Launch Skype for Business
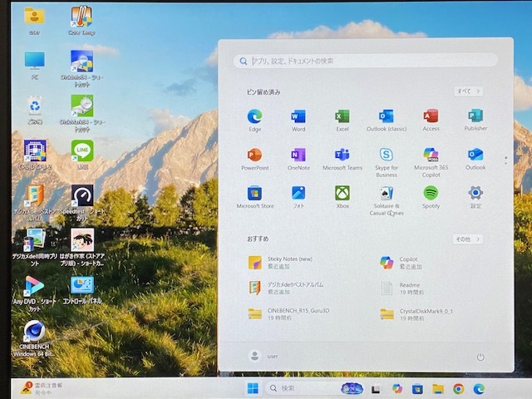This screenshot has height=399, width=532. (x=387, y=163)
